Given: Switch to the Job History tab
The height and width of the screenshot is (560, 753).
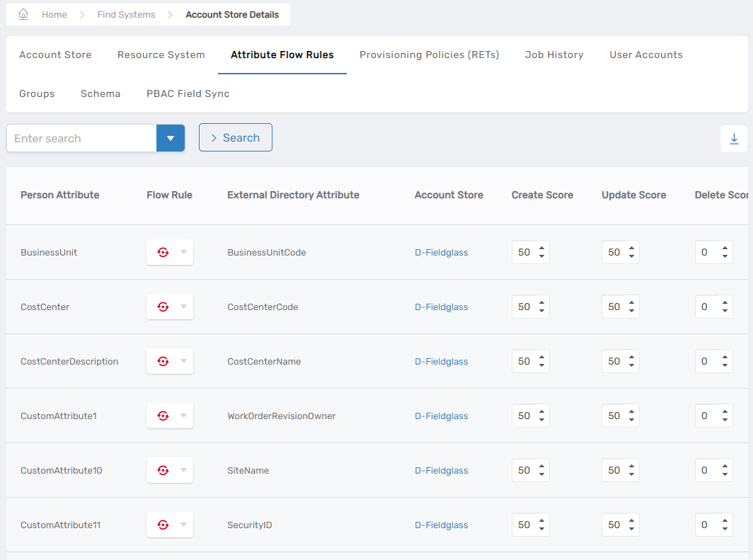Looking at the screenshot, I should 554,55.
